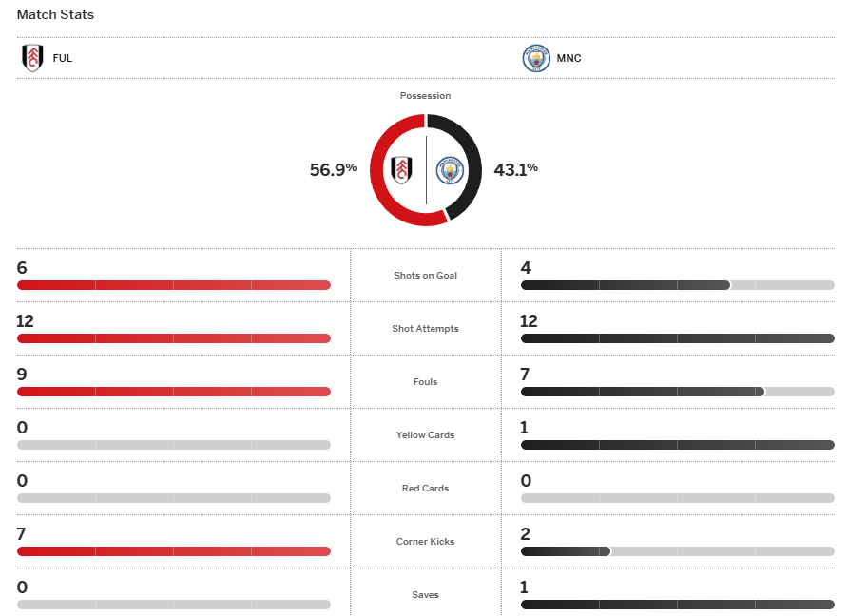
Task: Click Fulham's red Shots on Goal bar
Action: pyautogui.click(x=173, y=285)
